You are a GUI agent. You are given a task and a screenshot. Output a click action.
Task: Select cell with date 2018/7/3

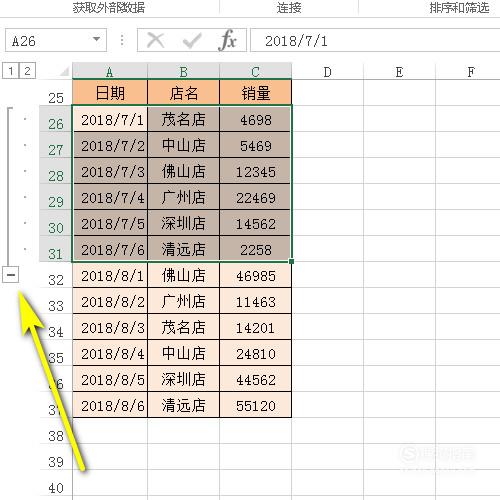tap(110, 171)
